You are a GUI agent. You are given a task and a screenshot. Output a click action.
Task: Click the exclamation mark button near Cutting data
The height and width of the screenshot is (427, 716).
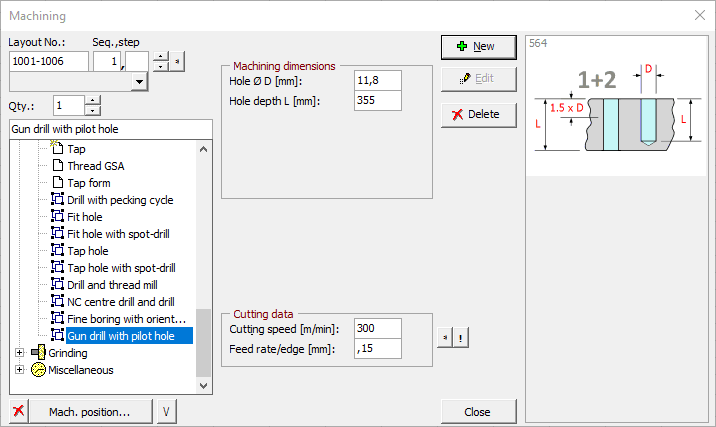[x=459, y=338]
